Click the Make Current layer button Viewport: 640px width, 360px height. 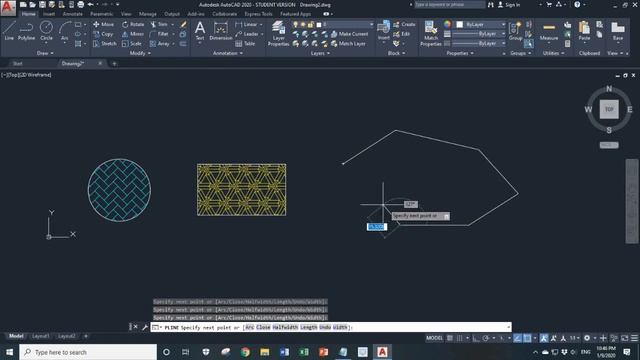(349, 34)
